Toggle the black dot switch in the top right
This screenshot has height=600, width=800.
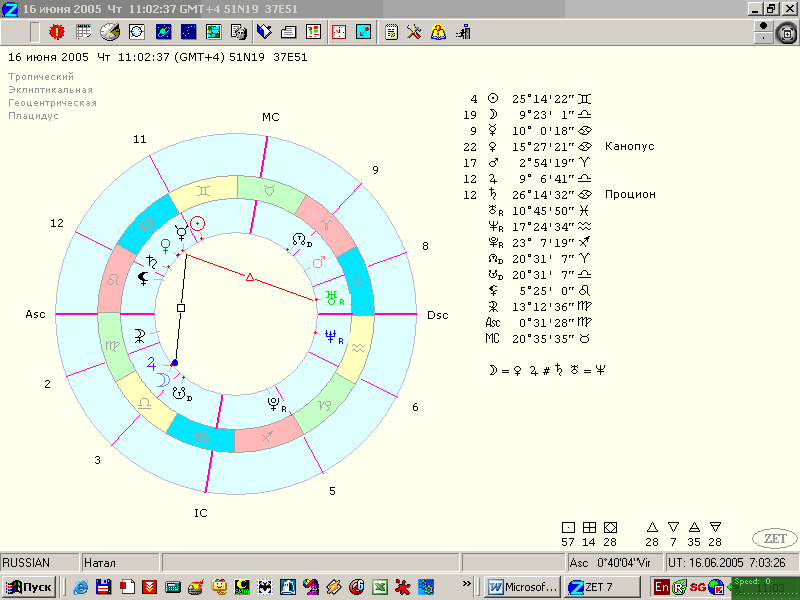pyautogui.click(x=763, y=26)
